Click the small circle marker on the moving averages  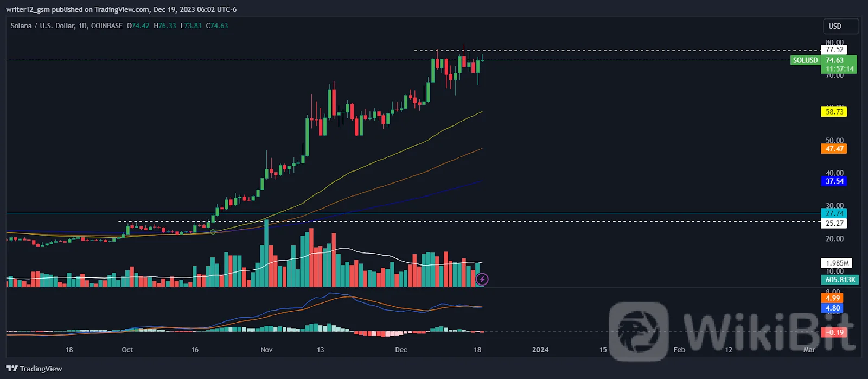pyautogui.click(x=213, y=232)
